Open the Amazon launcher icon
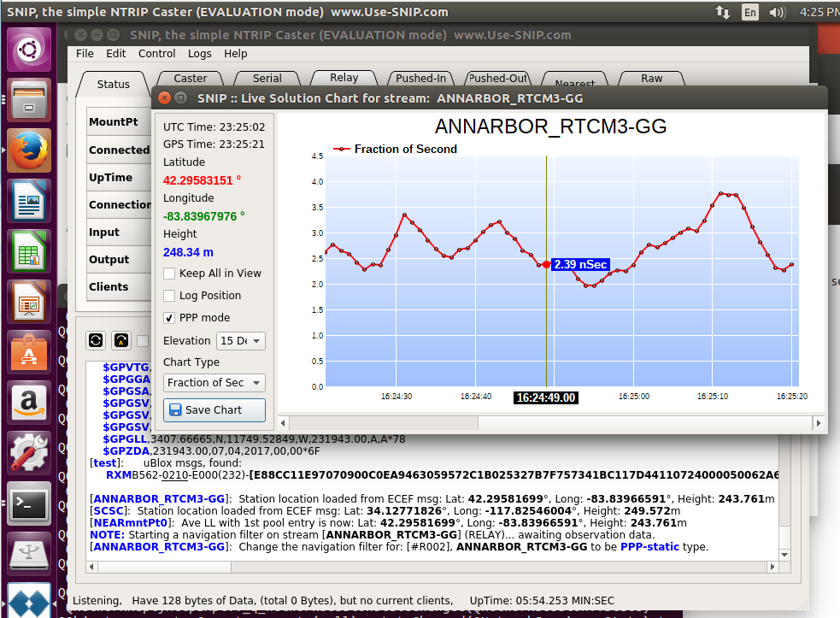Screen dimensions: 840x618 29,403
